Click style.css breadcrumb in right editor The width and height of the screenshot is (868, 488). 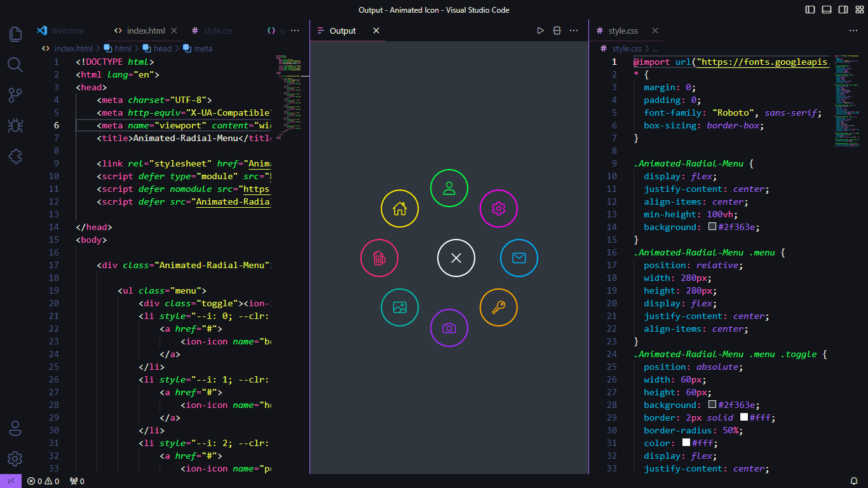click(x=627, y=48)
